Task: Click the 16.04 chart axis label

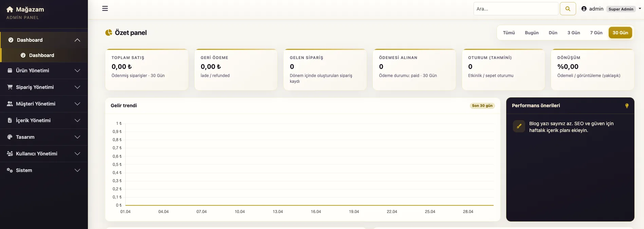Action: (316, 212)
